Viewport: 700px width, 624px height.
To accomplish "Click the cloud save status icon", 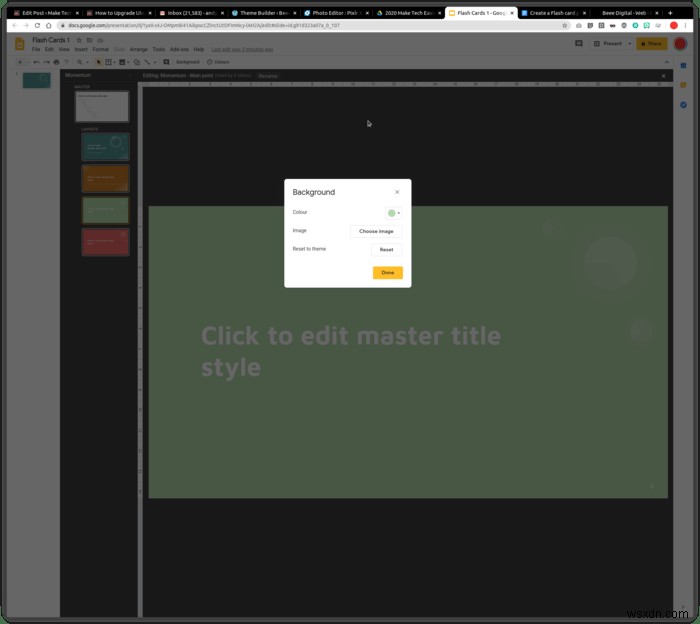I will (100, 40).
